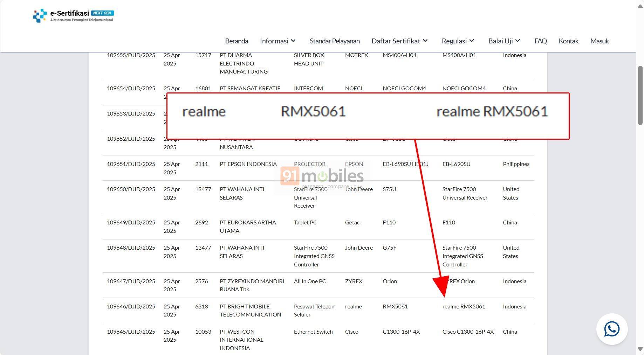Screen dimensions: 644x355
Task: Click PT SEMANGAT KREATIF company cell
Action: point(250,88)
